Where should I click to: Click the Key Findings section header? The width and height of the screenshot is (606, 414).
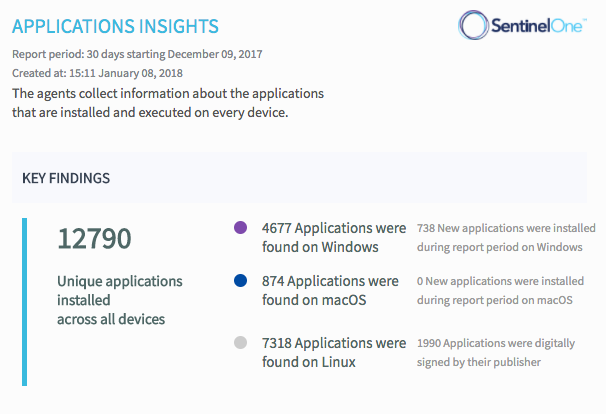tap(66, 178)
